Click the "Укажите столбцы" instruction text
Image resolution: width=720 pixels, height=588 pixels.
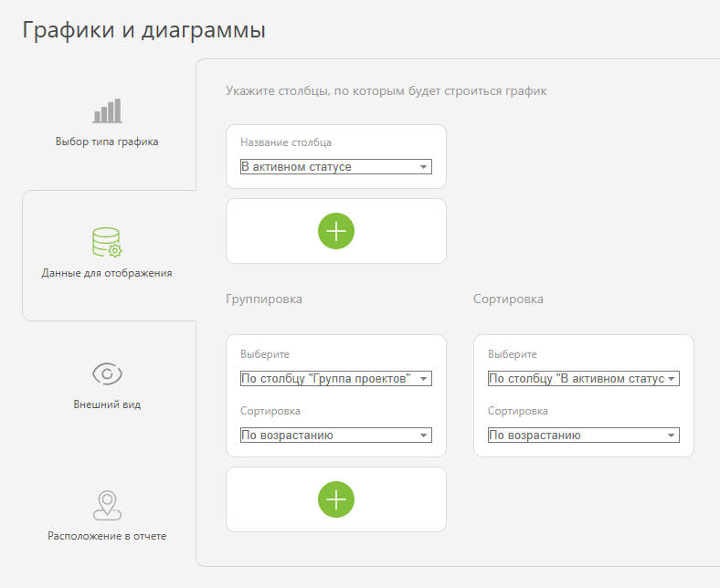click(x=386, y=91)
